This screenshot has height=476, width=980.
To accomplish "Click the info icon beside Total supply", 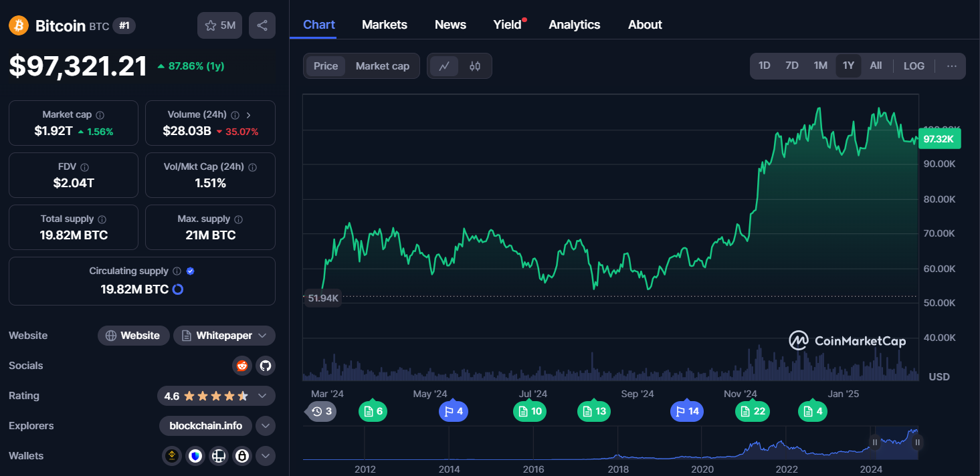I will [102, 219].
